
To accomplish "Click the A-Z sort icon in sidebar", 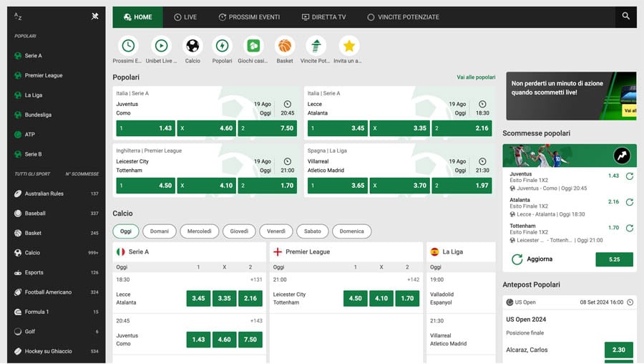I will coord(18,16).
